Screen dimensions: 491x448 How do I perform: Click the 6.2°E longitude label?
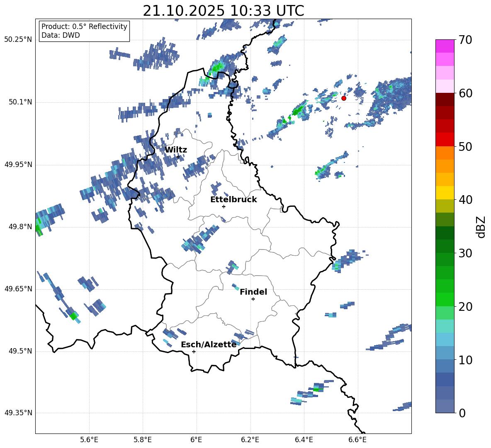[x=250, y=440]
